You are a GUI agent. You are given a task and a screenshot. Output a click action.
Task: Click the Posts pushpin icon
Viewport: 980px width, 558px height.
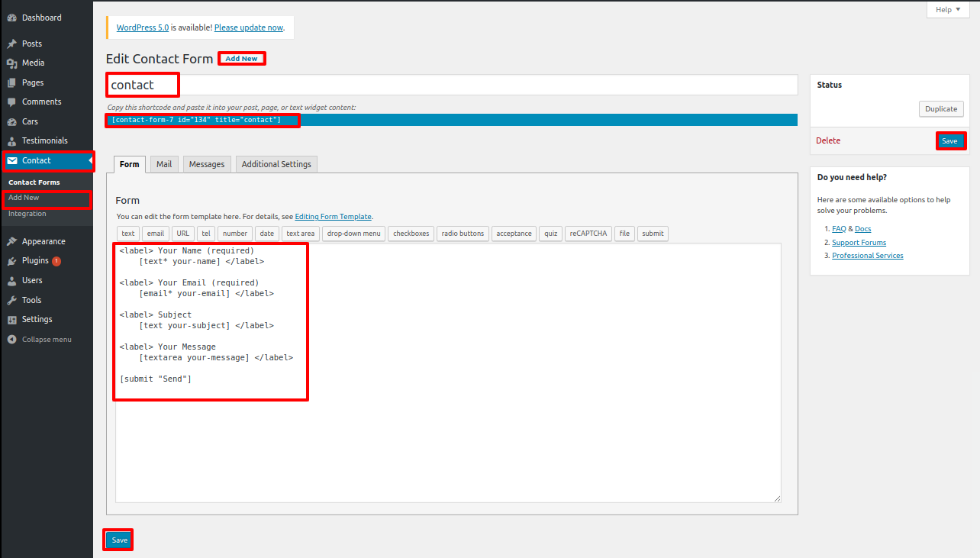pos(12,44)
